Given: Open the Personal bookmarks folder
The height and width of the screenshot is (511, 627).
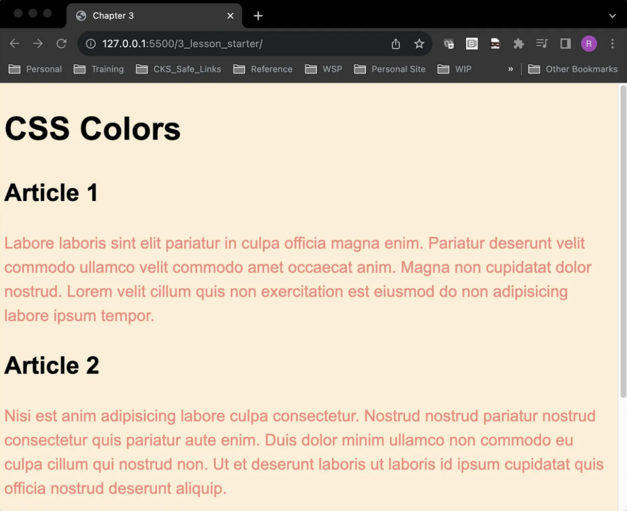Looking at the screenshot, I should [x=35, y=69].
